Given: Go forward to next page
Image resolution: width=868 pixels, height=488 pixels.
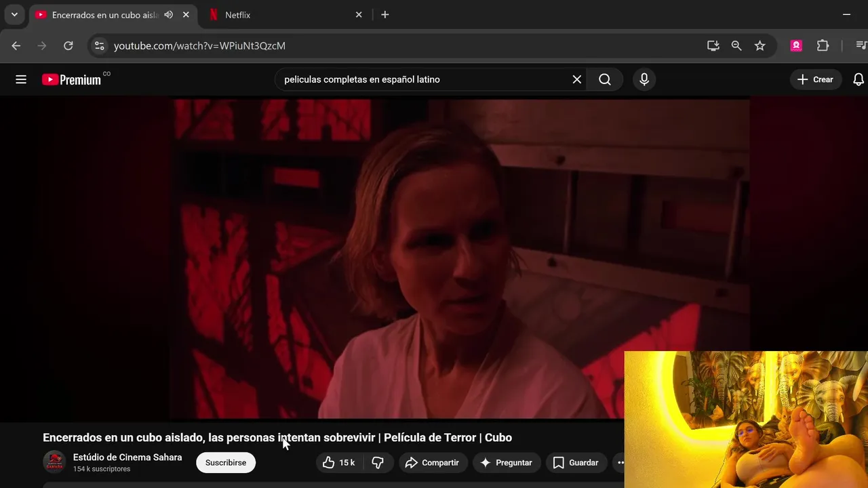Looking at the screenshot, I should point(42,46).
